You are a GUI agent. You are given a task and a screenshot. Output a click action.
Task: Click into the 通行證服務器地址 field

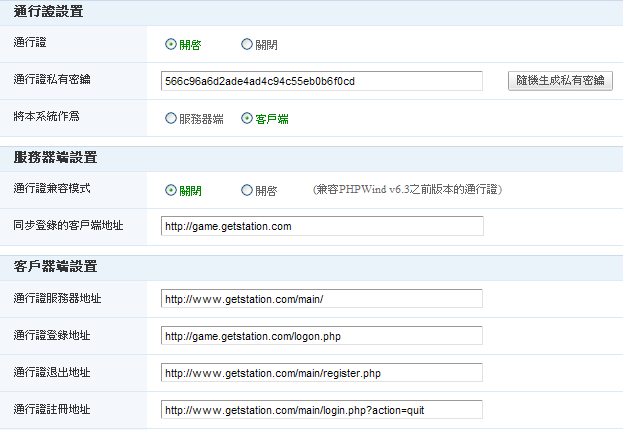pyautogui.click(x=322, y=299)
